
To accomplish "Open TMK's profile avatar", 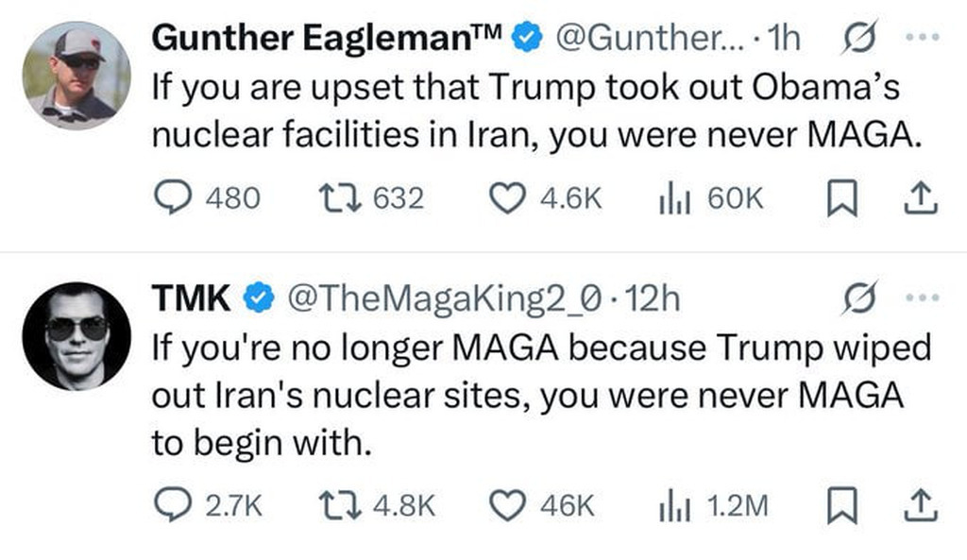I will [76, 335].
